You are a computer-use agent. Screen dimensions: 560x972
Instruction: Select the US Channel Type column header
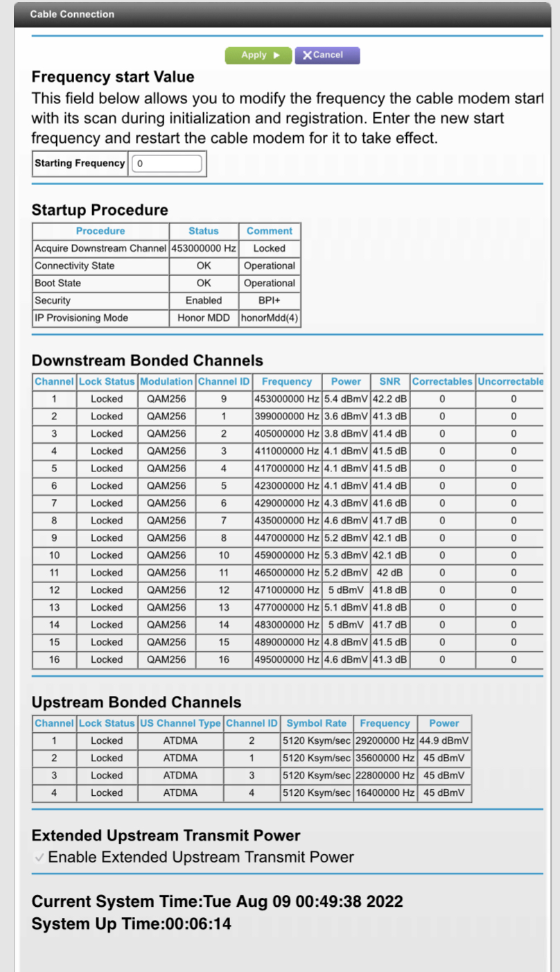click(180, 723)
